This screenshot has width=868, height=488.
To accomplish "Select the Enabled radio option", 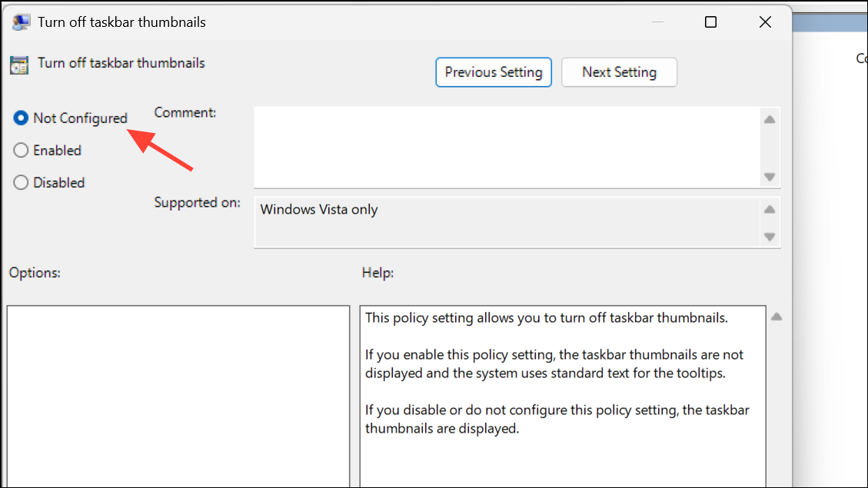I will (21, 151).
